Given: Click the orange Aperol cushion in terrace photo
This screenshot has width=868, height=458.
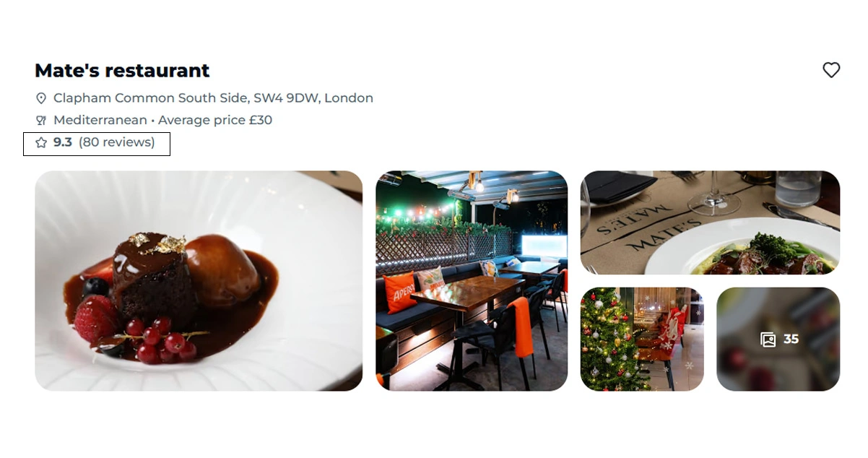Looking at the screenshot, I should 400,292.
